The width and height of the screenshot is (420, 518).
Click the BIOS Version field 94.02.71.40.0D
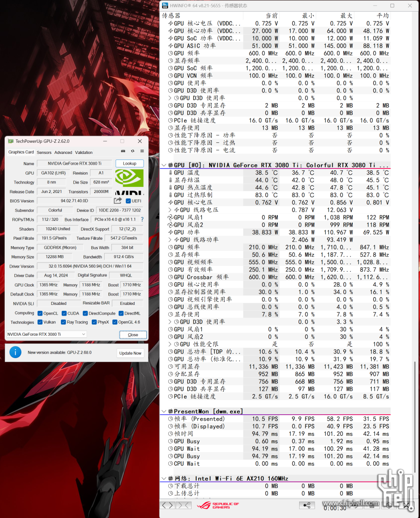click(x=75, y=201)
